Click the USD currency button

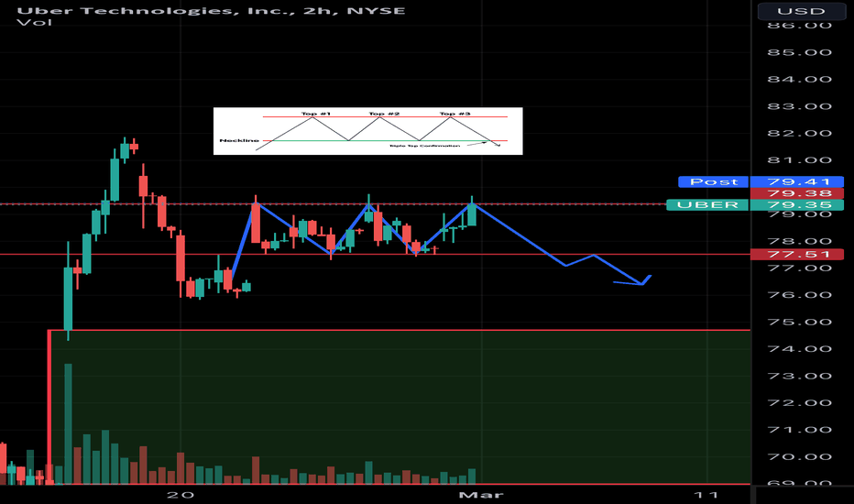[x=801, y=11]
